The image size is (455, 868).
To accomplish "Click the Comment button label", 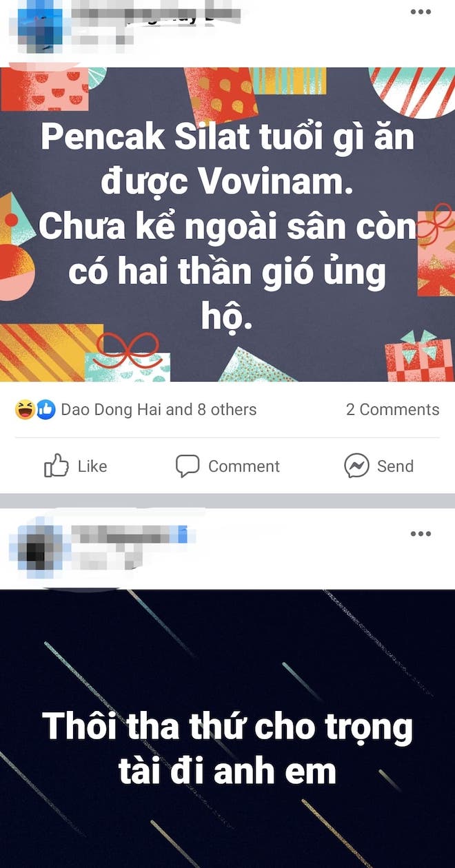I will pyautogui.click(x=244, y=466).
